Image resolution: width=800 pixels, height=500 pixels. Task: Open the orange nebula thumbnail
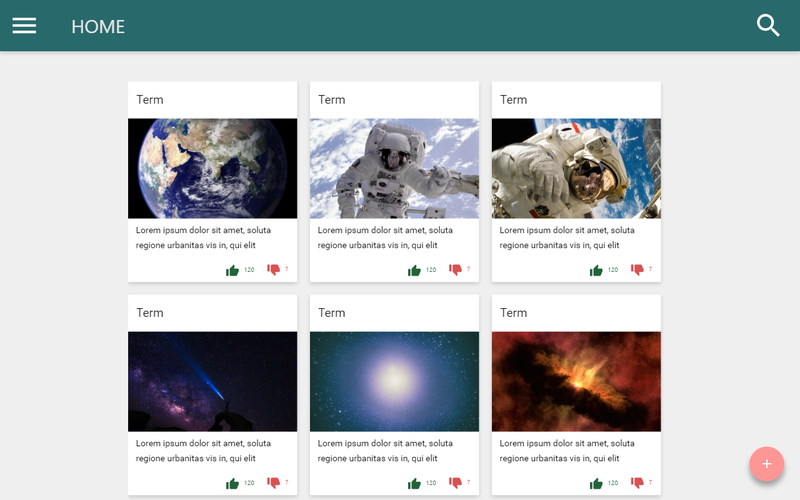[x=576, y=381]
